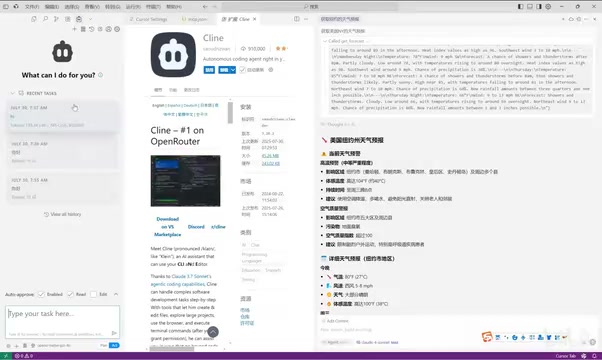Viewport: 602px width, 360px height.
Task: Click extension page horizontal scrollbar thumb
Action: click(172, 348)
